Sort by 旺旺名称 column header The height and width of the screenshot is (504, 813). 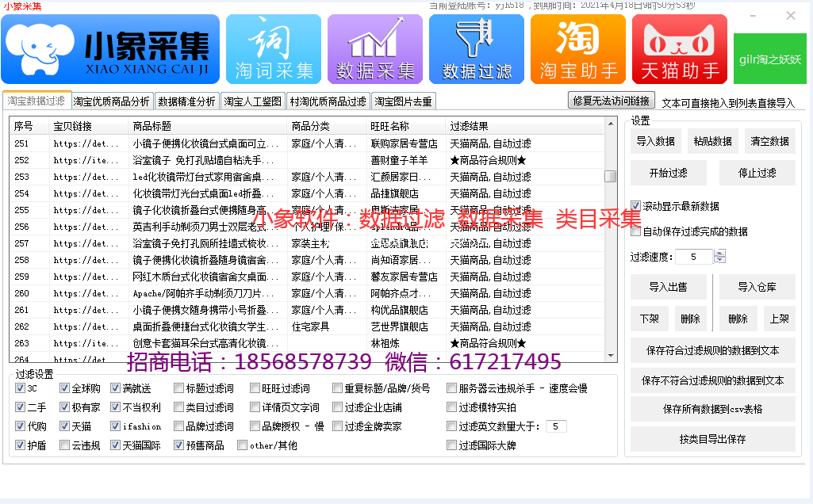[405, 126]
